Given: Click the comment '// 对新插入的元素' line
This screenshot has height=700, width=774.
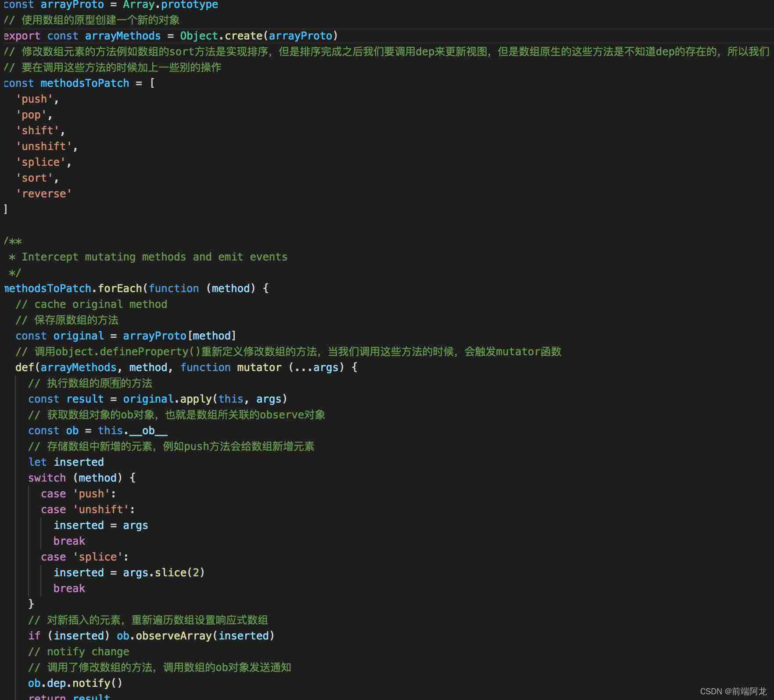Looking at the screenshot, I should click(148, 620).
